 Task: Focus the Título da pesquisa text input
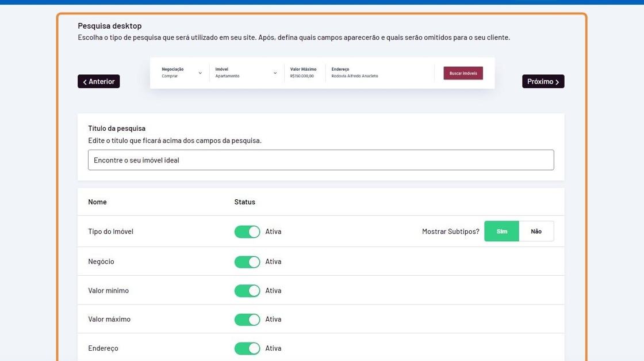pos(321,160)
